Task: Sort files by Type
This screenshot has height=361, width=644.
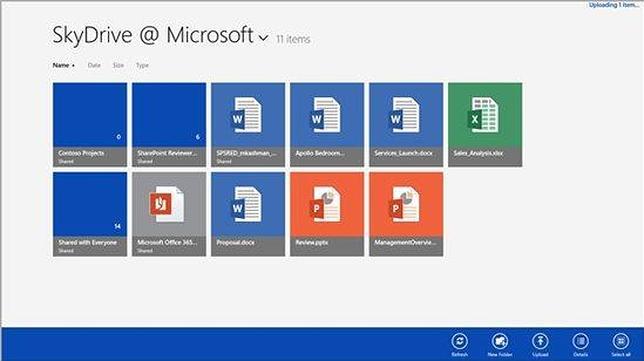Action: (x=142, y=65)
